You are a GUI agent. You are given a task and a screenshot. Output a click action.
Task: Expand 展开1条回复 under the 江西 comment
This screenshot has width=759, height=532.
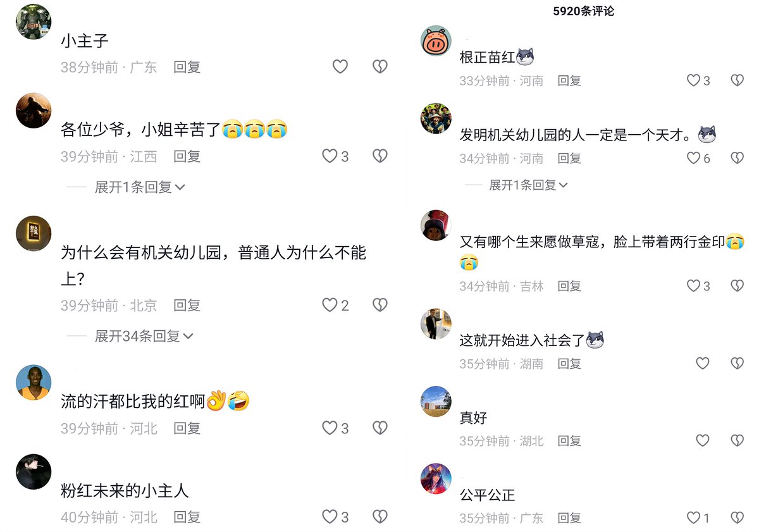pos(140,187)
